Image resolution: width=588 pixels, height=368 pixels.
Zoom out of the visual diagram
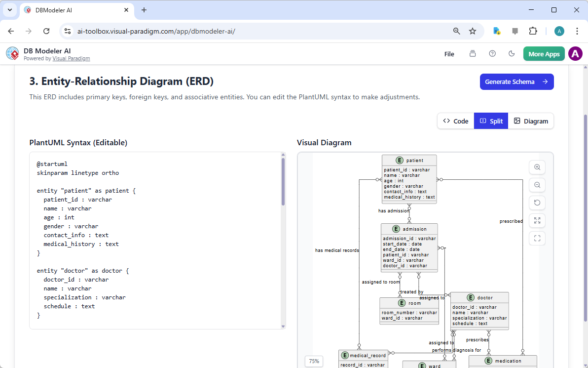point(537,185)
